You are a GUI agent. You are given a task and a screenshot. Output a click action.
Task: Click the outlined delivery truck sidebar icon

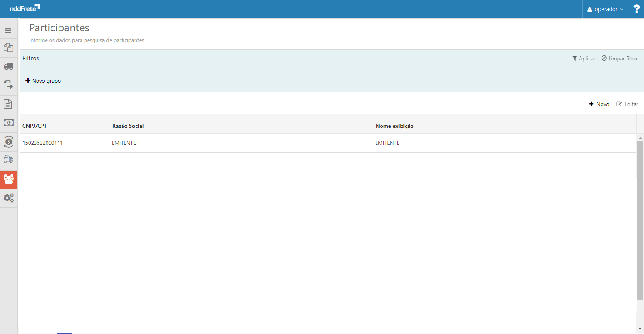tap(8, 159)
